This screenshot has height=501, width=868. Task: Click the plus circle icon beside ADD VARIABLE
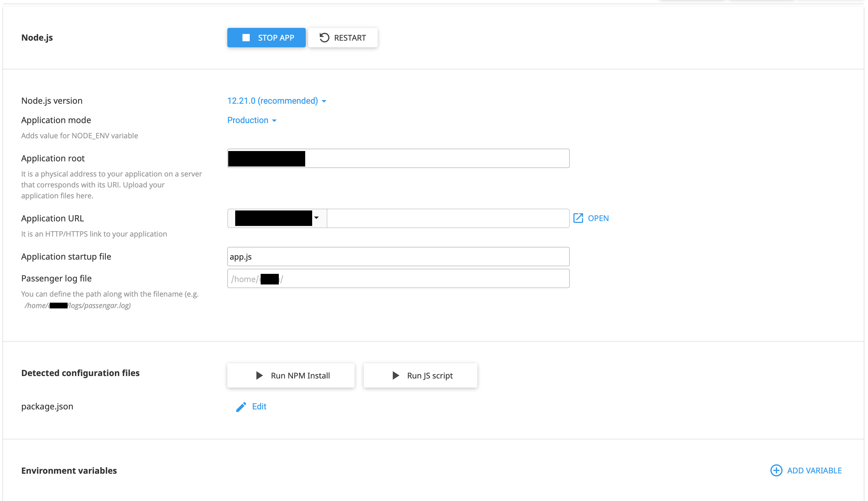click(x=776, y=470)
